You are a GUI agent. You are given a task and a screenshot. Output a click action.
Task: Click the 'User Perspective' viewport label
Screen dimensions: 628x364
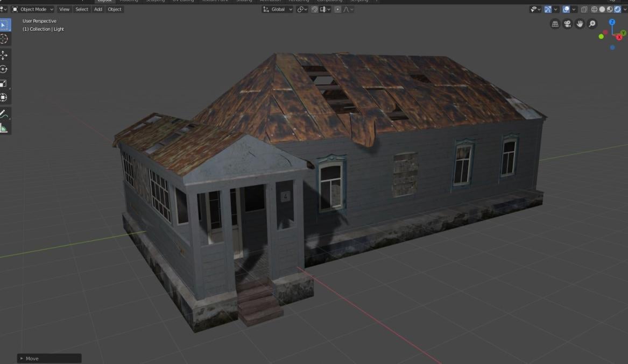click(x=39, y=21)
